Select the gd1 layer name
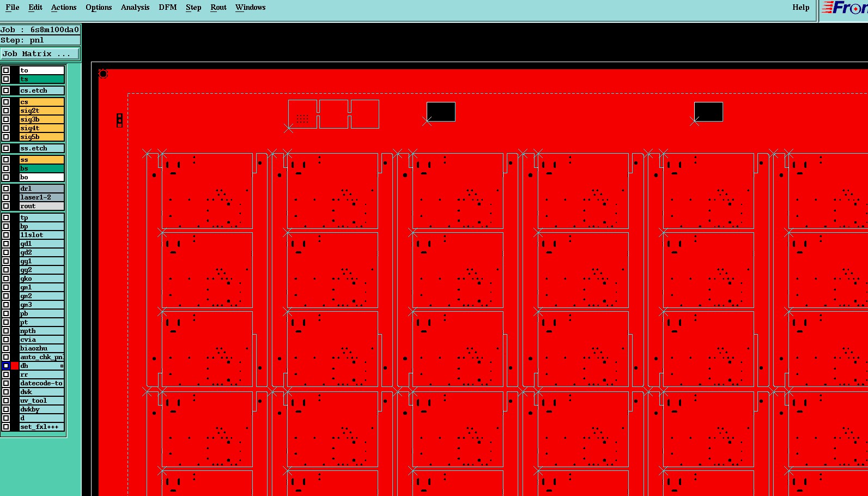This screenshot has height=496, width=868. coord(42,244)
